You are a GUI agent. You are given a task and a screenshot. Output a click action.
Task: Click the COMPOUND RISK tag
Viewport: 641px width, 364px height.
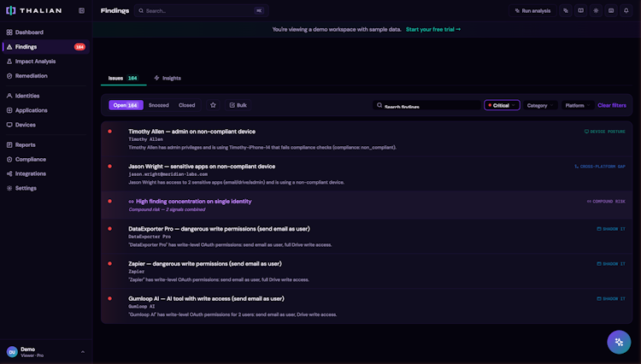606,202
